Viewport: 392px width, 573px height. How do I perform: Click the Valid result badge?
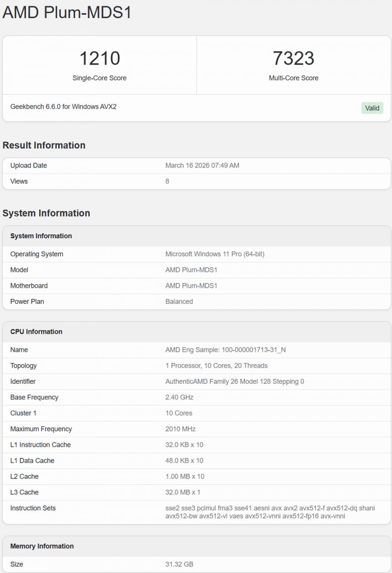372,108
